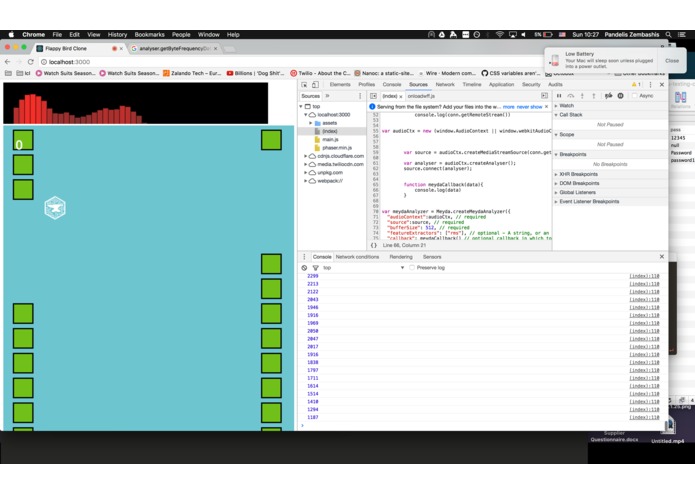The height and width of the screenshot is (494, 695).
Task: Switch to the Network panel
Action: coord(445,85)
